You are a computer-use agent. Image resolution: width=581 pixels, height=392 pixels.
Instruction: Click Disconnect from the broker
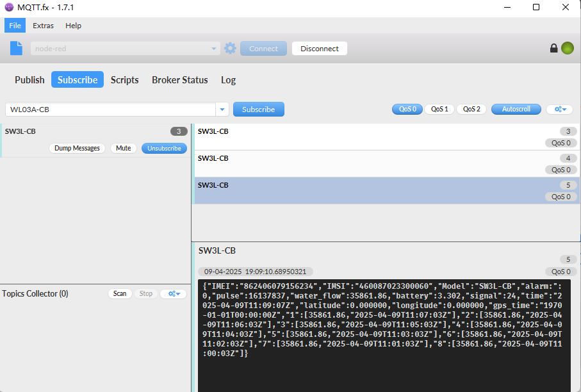pos(320,49)
